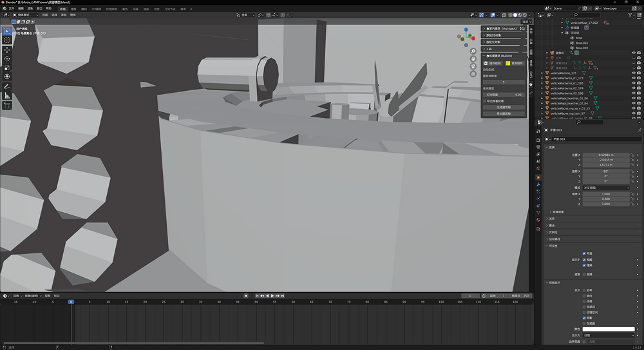Click the 生成建筑物 button
644x350 pixels.
[x=504, y=107]
